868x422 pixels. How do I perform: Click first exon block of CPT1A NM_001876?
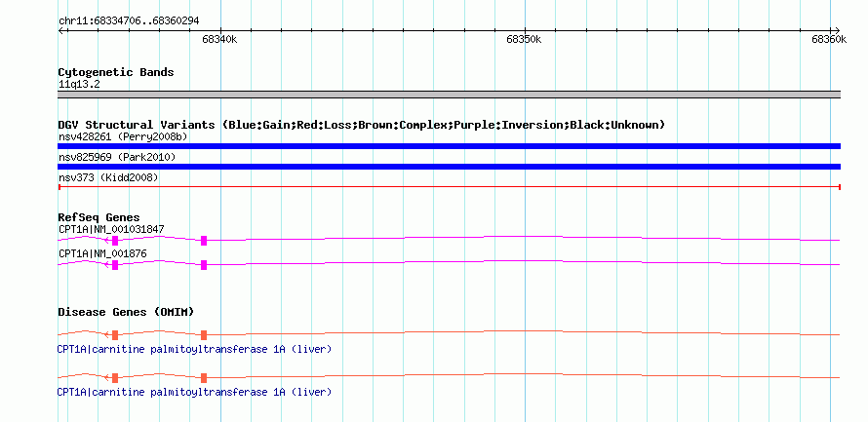tap(115, 265)
